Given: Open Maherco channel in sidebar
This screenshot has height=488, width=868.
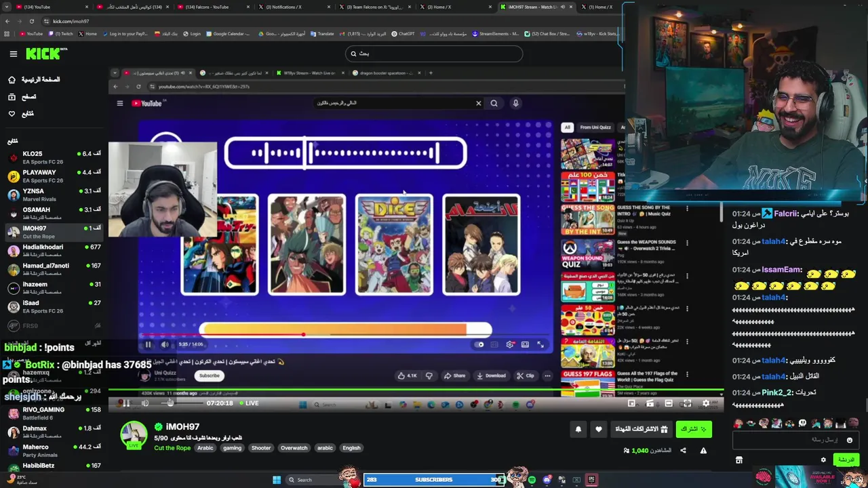Looking at the screenshot, I should (54, 451).
